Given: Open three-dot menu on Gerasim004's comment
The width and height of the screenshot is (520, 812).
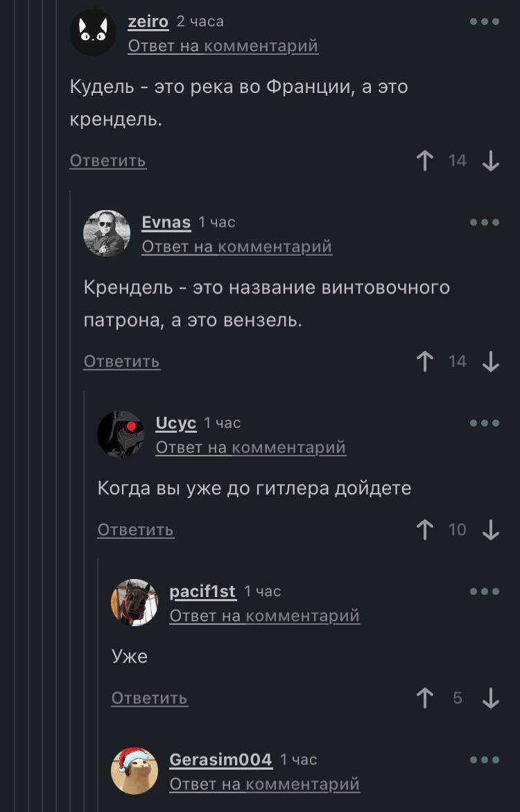Looking at the screenshot, I should click(485, 760).
